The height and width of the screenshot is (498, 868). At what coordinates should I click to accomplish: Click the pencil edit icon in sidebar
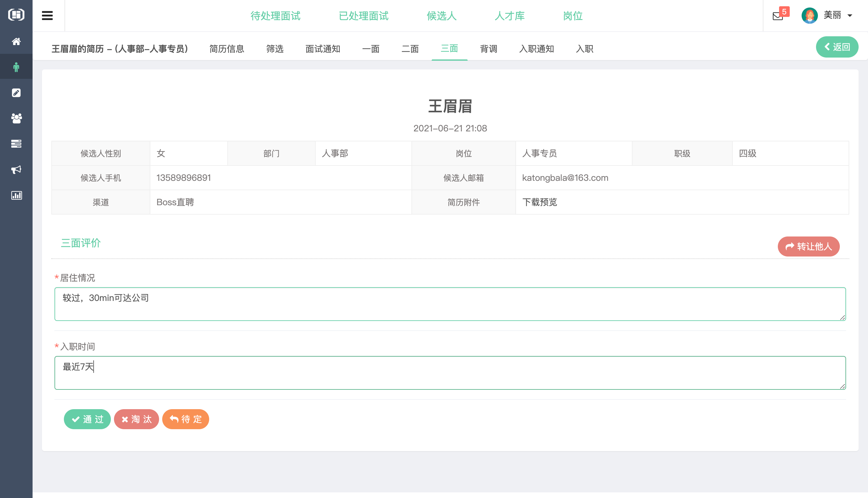point(16,92)
